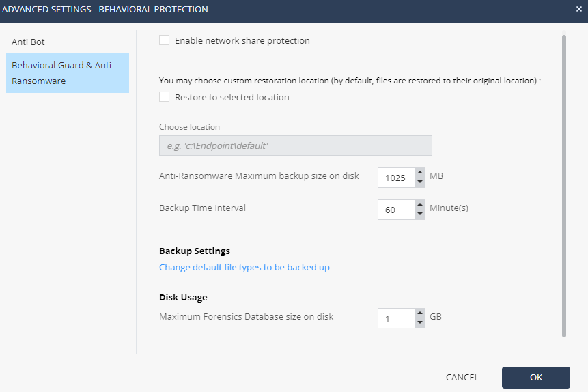The height and width of the screenshot is (392, 588).
Task: Confirm settings with OK button
Action: pos(536,378)
